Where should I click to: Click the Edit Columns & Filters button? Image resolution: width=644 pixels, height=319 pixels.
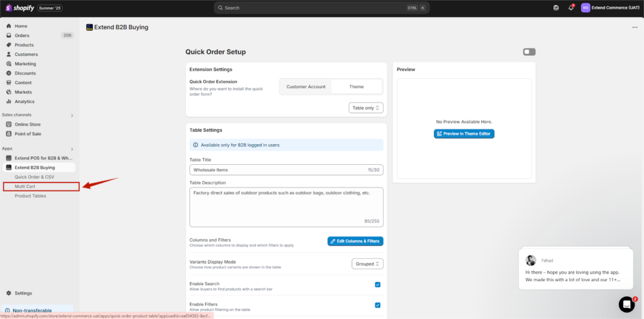(355, 241)
